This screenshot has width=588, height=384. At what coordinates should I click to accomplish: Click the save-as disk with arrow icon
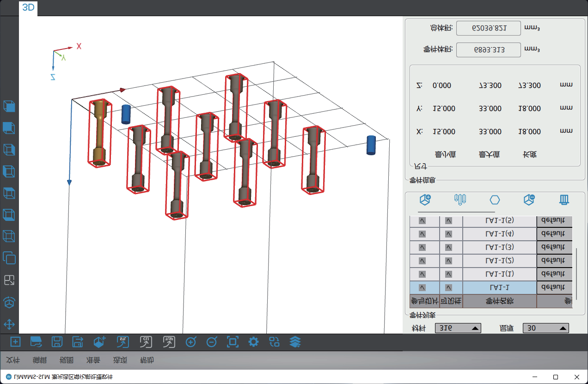pos(78,342)
